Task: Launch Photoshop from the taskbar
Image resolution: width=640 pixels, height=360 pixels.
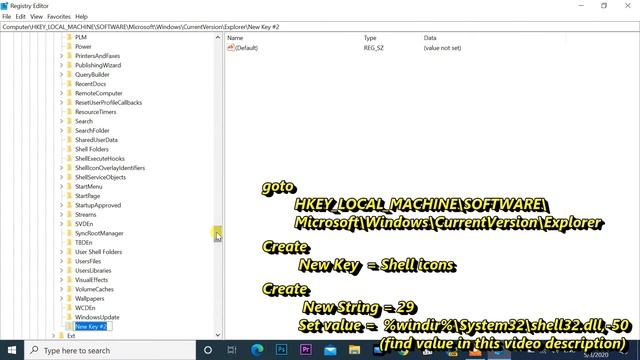Action: pos(281,350)
